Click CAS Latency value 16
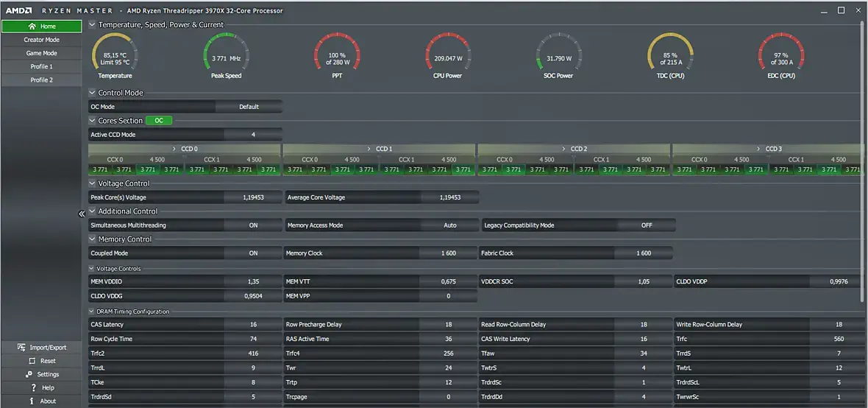Image resolution: width=868 pixels, height=408 pixels. (x=253, y=324)
